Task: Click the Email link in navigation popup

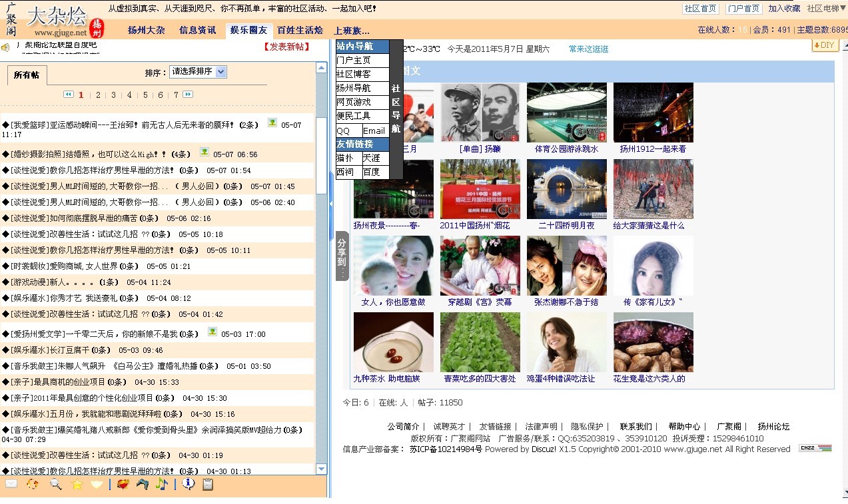Action: coord(376,130)
